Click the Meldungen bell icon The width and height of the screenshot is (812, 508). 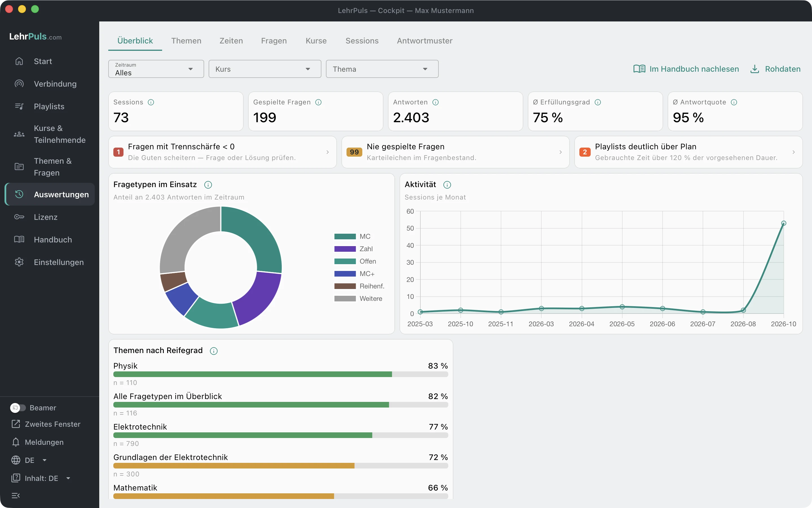[16, 442]
